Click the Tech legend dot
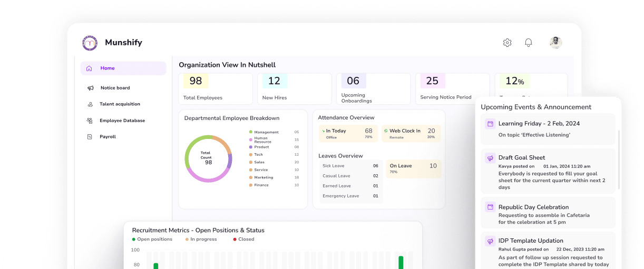This screenshot has height=269, width=644. (251, 155)
